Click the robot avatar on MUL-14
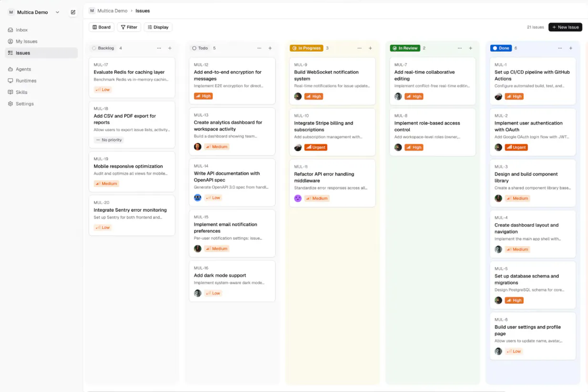Screen dimensions: 588x392 click(x=198, y=198)
